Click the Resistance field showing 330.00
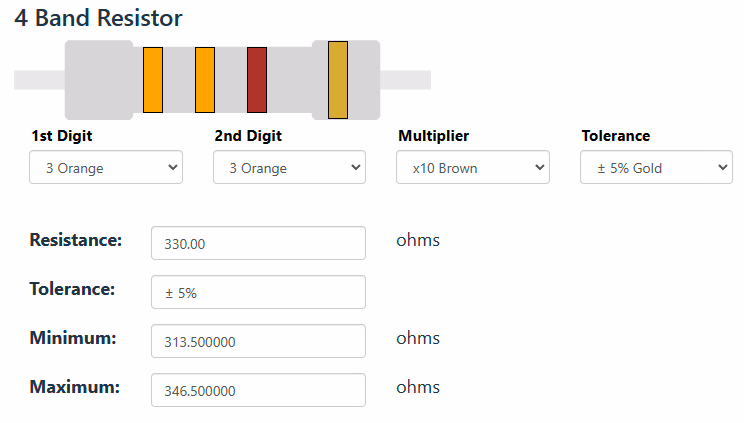This screenshot has height=423, width=744. (x=258, y=243)
